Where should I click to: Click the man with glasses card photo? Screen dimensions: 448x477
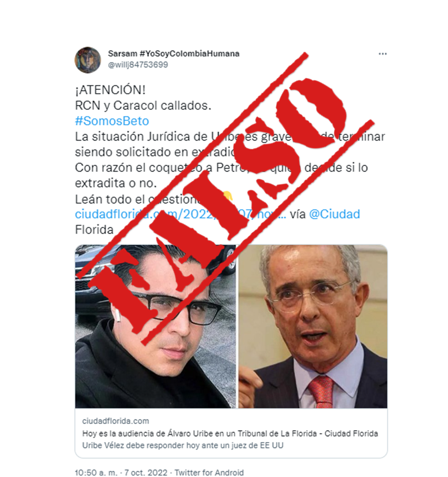click(156, 326)
